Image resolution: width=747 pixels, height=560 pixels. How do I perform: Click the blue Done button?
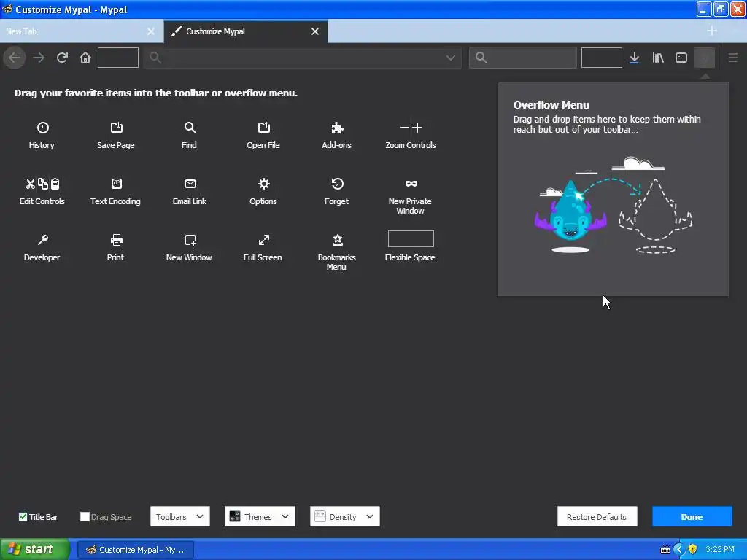pos(692,517)
